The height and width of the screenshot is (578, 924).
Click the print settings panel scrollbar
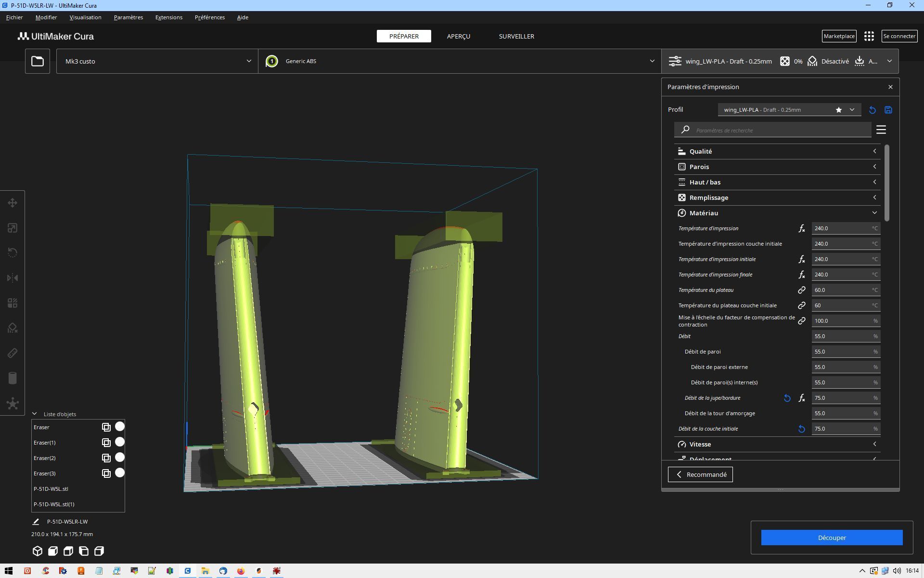point(886,183)
